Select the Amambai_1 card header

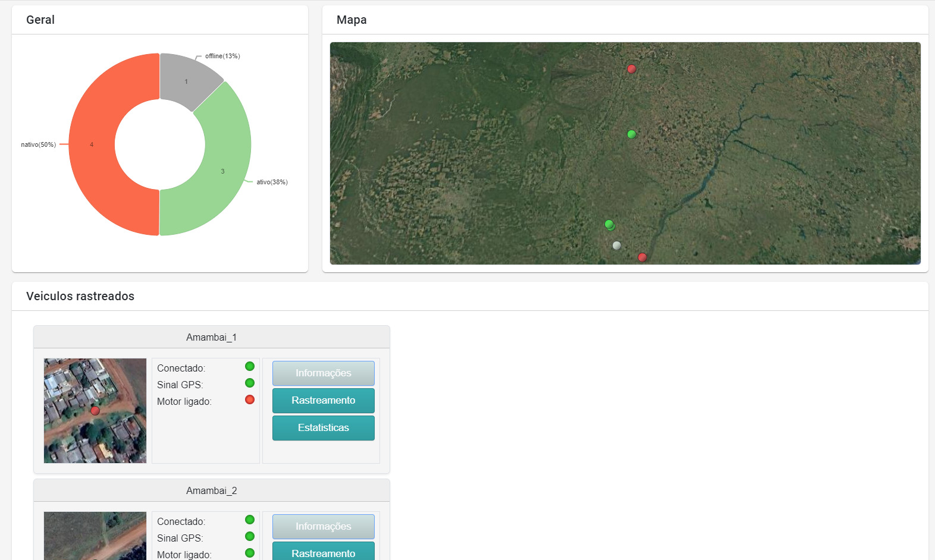pos(211,337)
